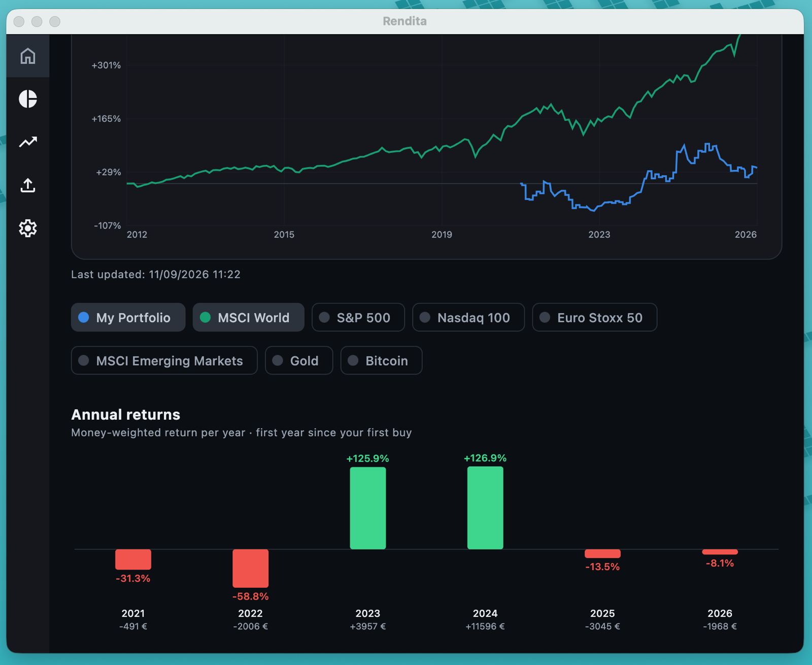
Task: Click the Rendita window title
Action: point(404,21)
